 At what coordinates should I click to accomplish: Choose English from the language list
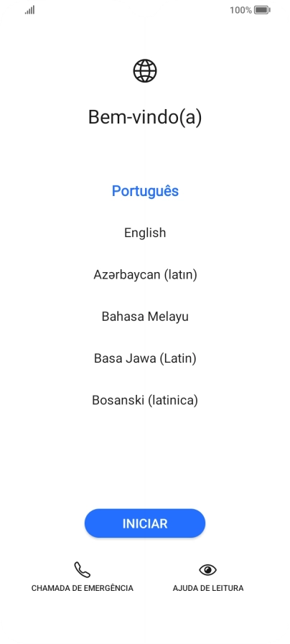[x=145, y=233]
